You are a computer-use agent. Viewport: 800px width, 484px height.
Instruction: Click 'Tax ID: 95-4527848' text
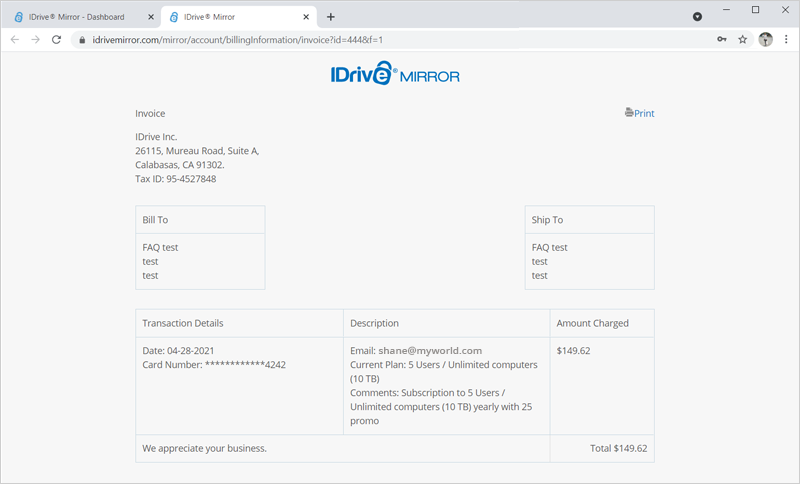[176, 179]
